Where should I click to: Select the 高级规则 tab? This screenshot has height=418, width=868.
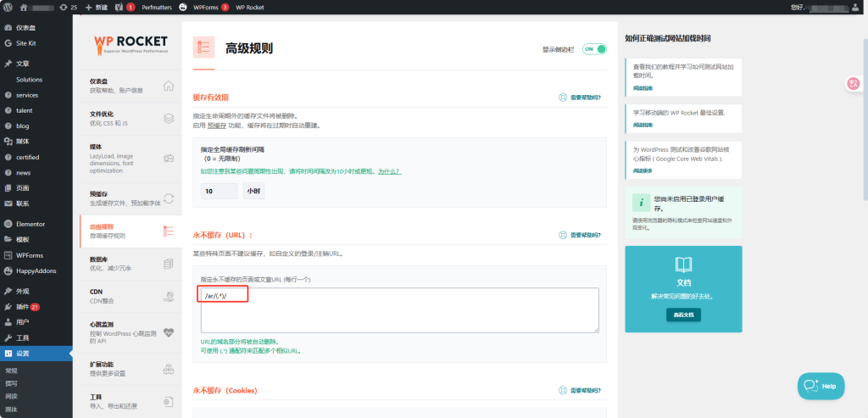coord(131,231)
